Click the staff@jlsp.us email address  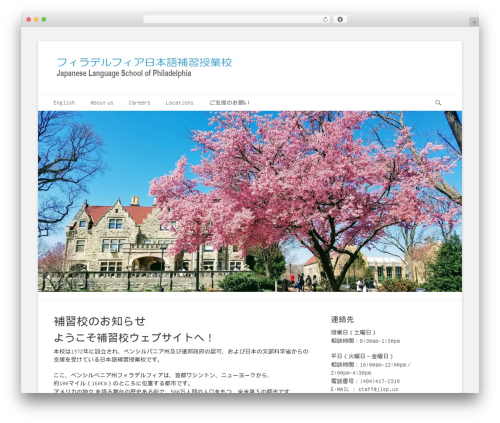378,389
